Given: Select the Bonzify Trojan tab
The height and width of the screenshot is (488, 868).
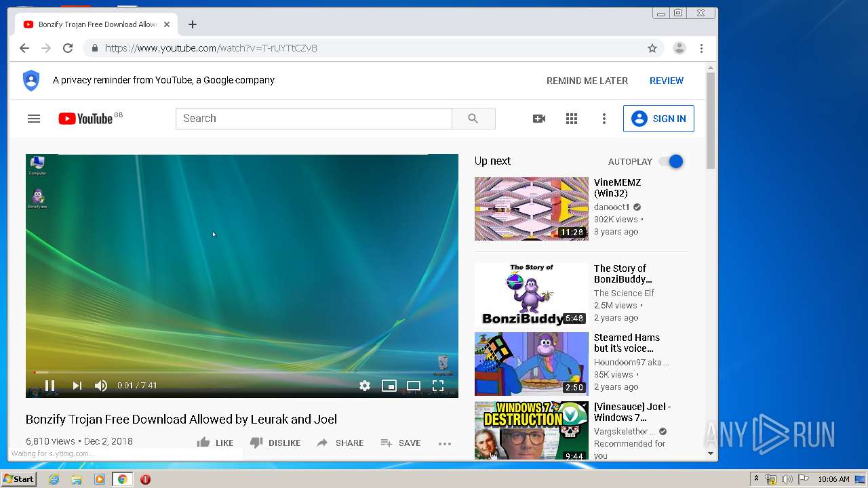Looking at the screenshot, I should point(97,24).
